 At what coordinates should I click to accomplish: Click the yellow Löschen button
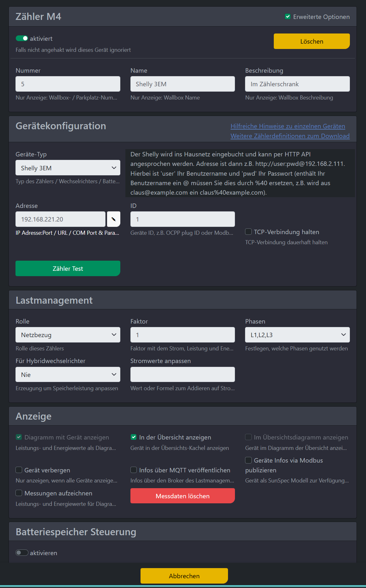(x=312, y=41)
